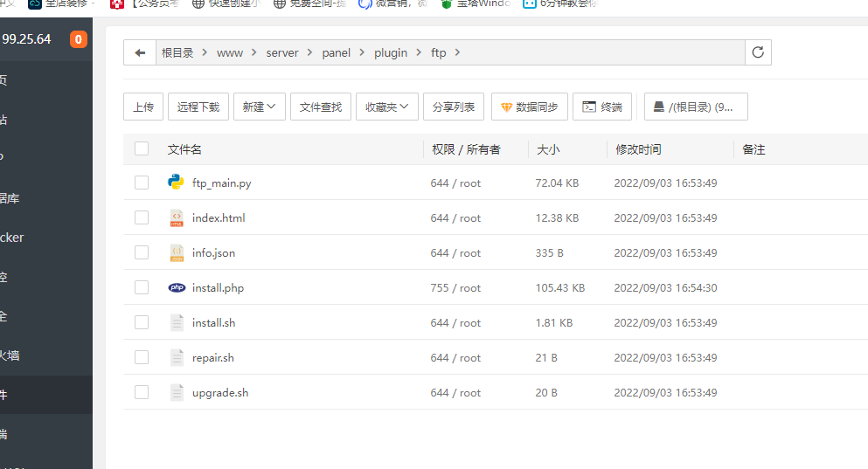Click the back arrow in path bar
This screenshot has width=868, height=469.
[x=140, y=52]
